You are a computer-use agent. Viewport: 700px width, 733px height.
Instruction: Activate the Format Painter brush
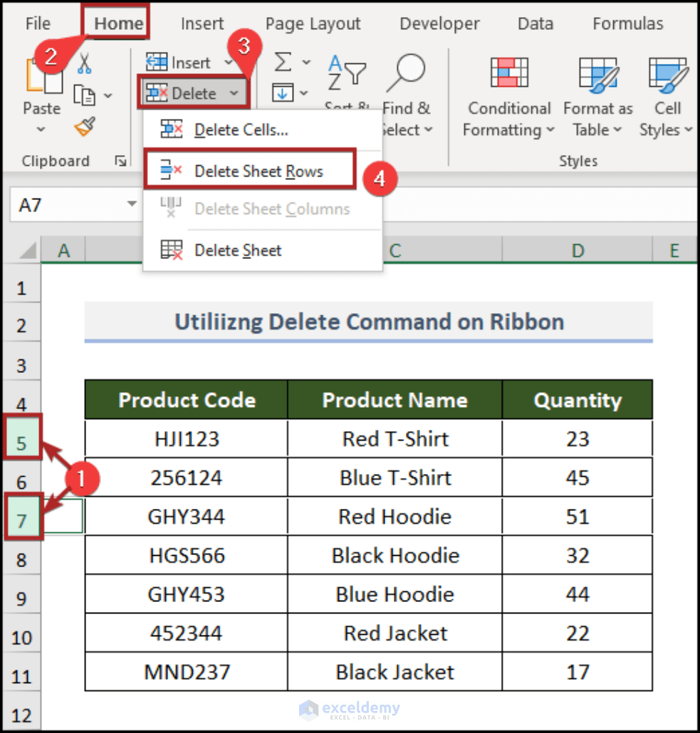(83, 127)
